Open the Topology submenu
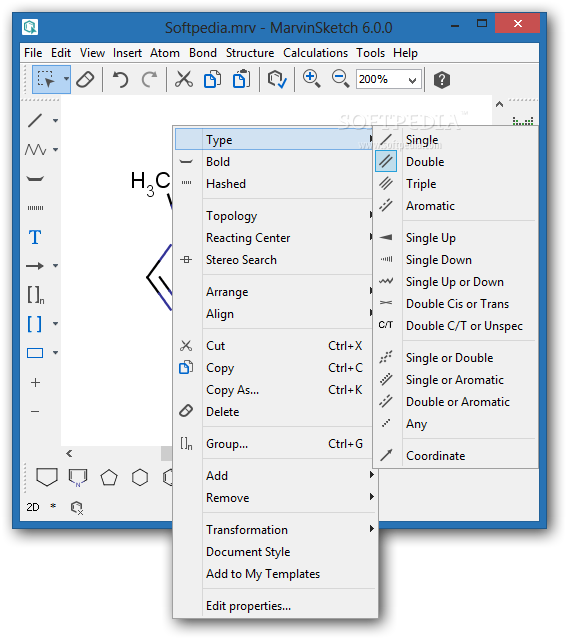The image size is (567, 639). pyautogui.click(x=274, y=216)
